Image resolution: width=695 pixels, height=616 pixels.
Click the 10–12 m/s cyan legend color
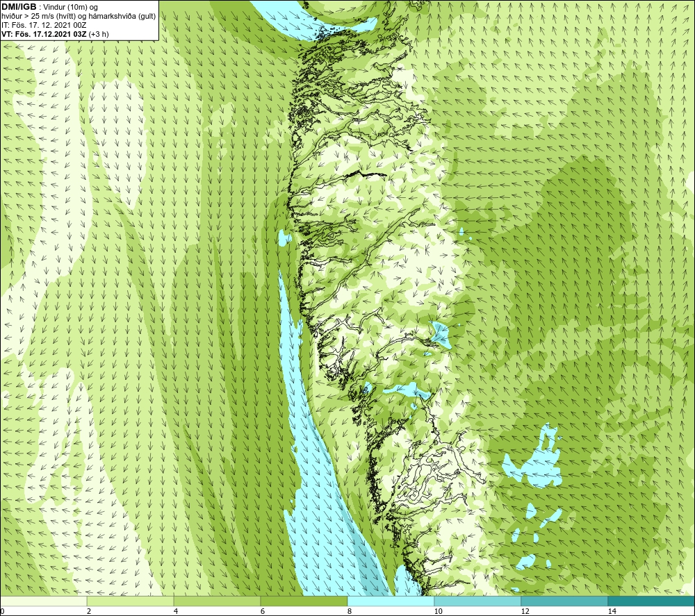[478, 601]
